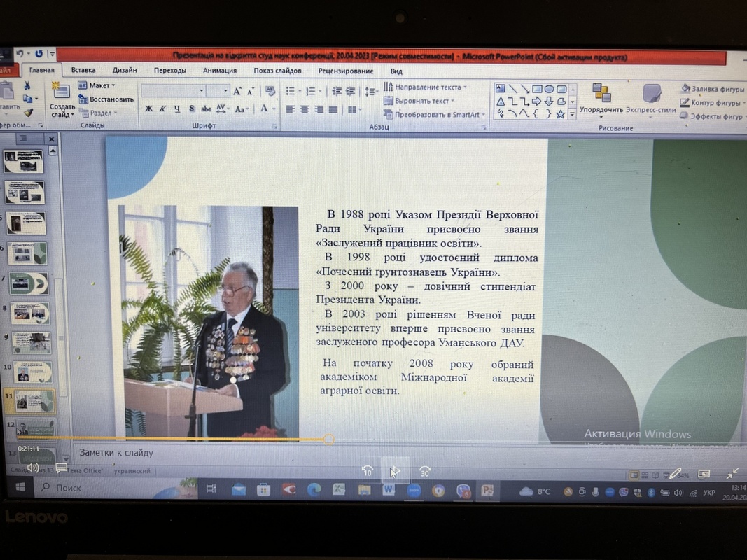
Task: Open the Макет layout dropdown
Action: (x=97, y=85)
